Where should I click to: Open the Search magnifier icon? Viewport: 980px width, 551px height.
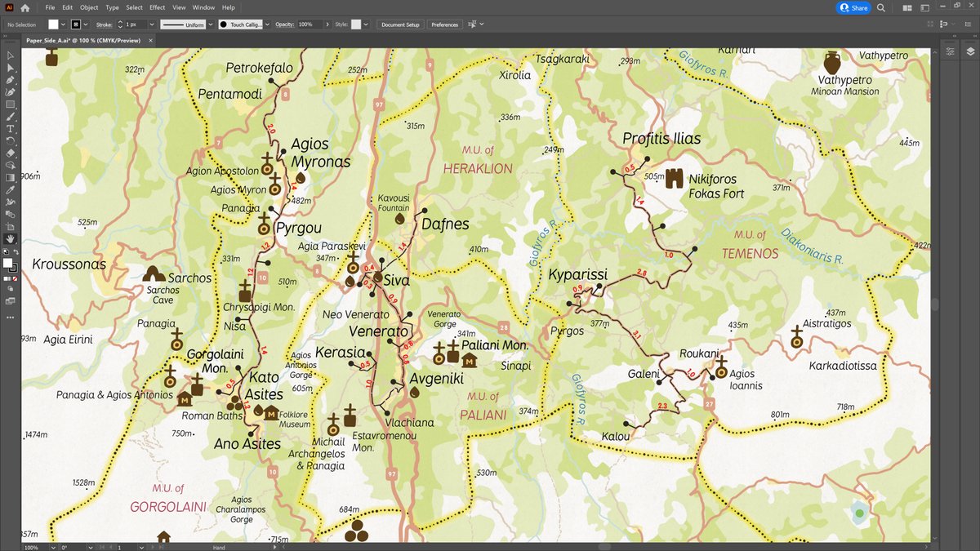tap(881, 7)
